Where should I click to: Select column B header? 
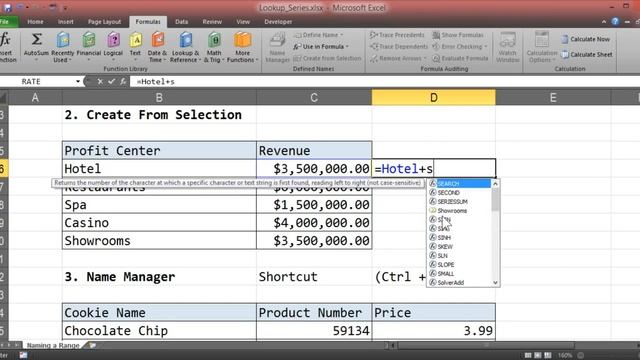click(159, 98)
